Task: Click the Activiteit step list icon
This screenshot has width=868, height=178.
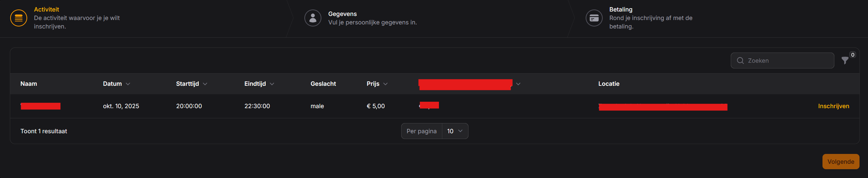Action: [19, 18]
